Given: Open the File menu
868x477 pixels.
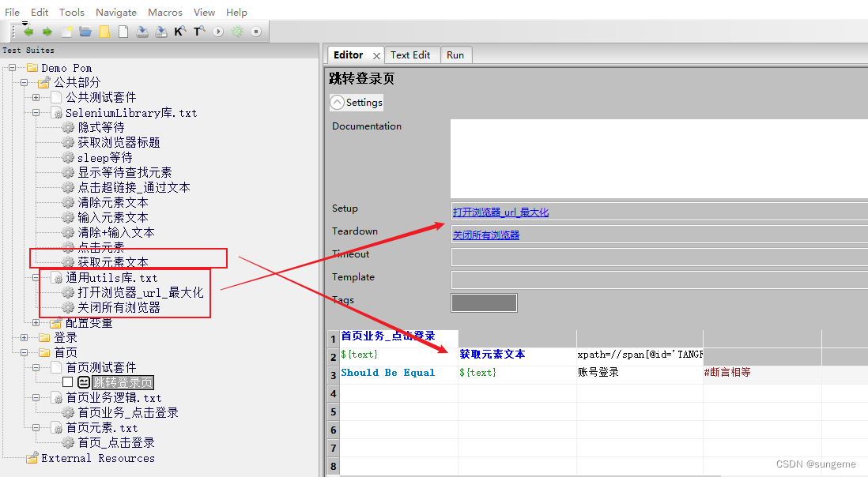Looking at the screenshot, I should coord(12,12).
